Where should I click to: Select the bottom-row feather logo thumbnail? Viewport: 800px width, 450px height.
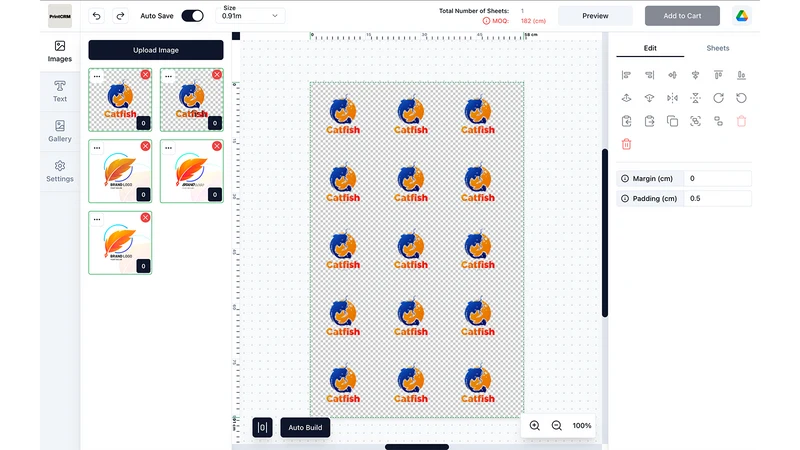click(120, 243)
